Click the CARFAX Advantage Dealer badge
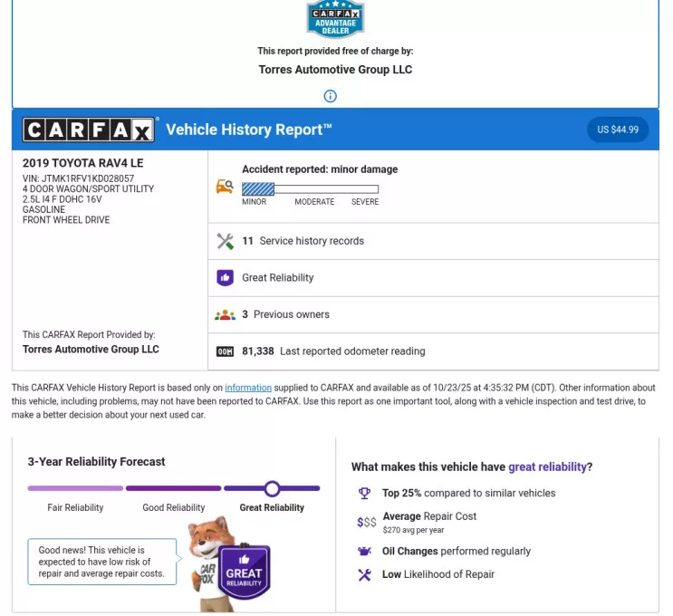The width and height of the screenshot is (673, 616). (335, 18)
